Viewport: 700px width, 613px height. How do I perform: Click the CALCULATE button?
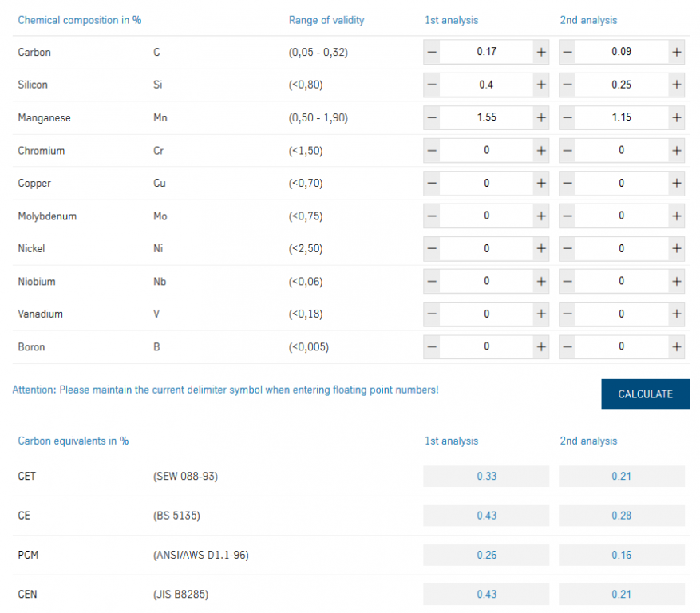point(645,394)
